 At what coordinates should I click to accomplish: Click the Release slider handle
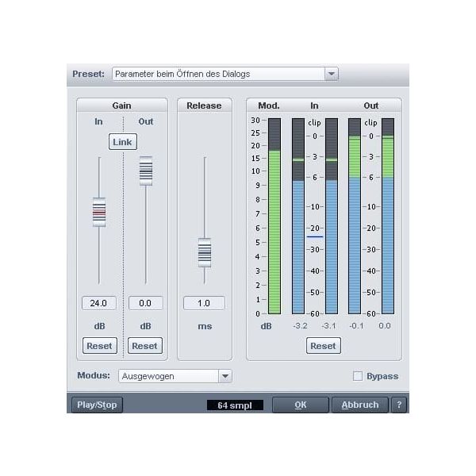(x=205, y=252)
